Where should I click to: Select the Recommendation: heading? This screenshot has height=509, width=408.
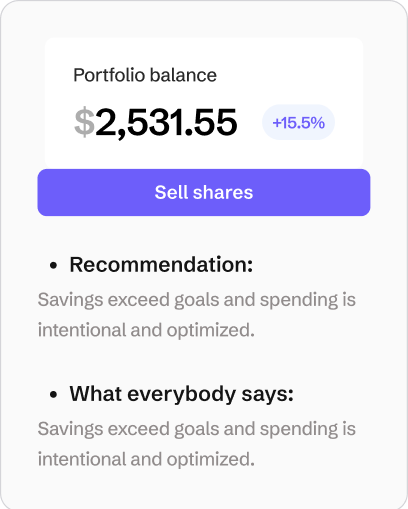161,264
